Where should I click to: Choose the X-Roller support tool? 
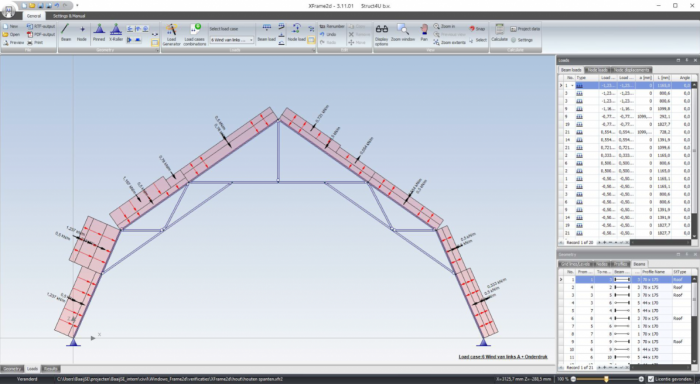point(116,33)
